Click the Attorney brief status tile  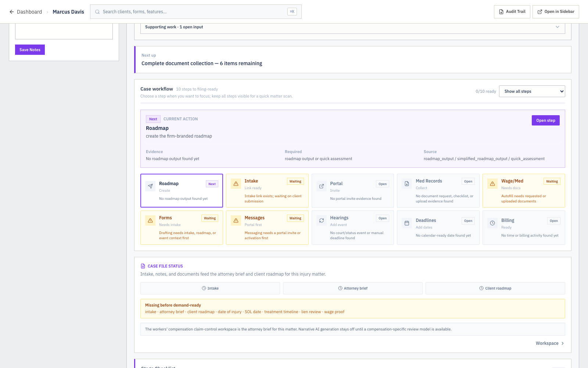coord(353,288)
